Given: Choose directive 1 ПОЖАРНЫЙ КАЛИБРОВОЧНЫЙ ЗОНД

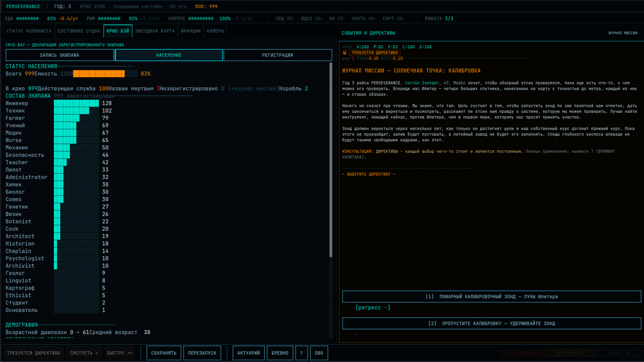Looking at the screenshot, I should tap(491, 296).
